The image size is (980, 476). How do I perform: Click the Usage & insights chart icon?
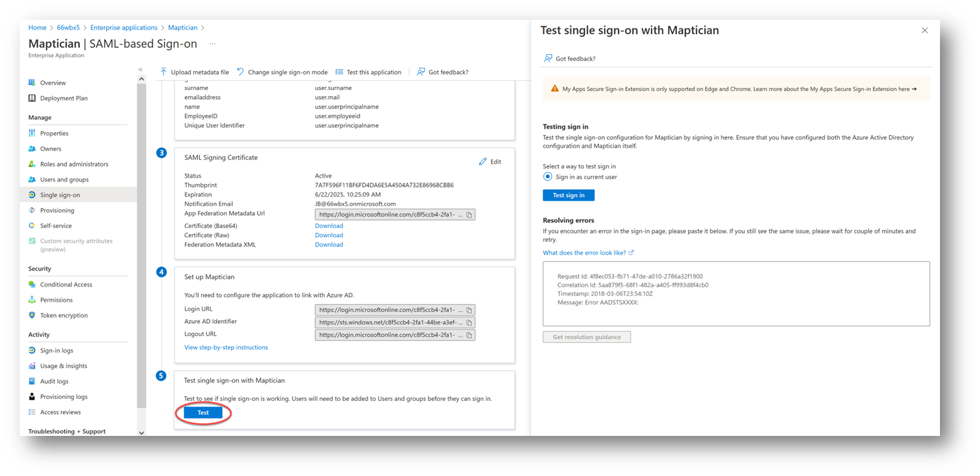(32, 366)
